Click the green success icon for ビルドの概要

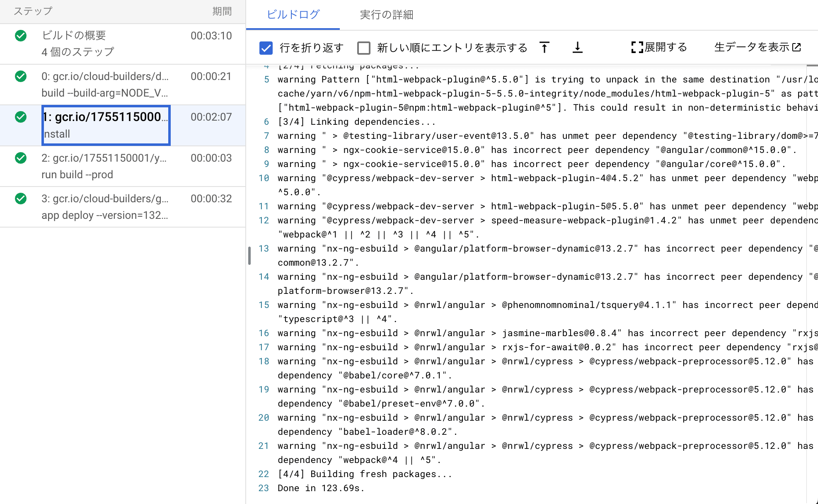pos(20,36)
